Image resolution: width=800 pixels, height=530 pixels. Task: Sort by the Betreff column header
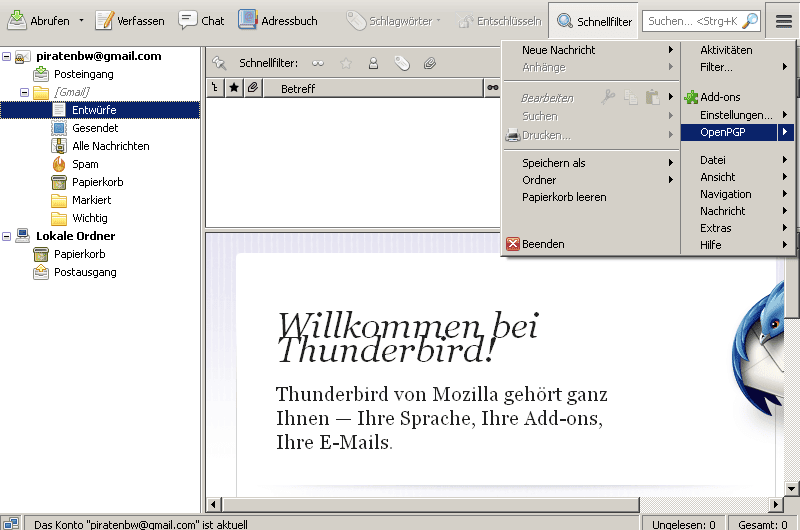[x=373, y=88]
